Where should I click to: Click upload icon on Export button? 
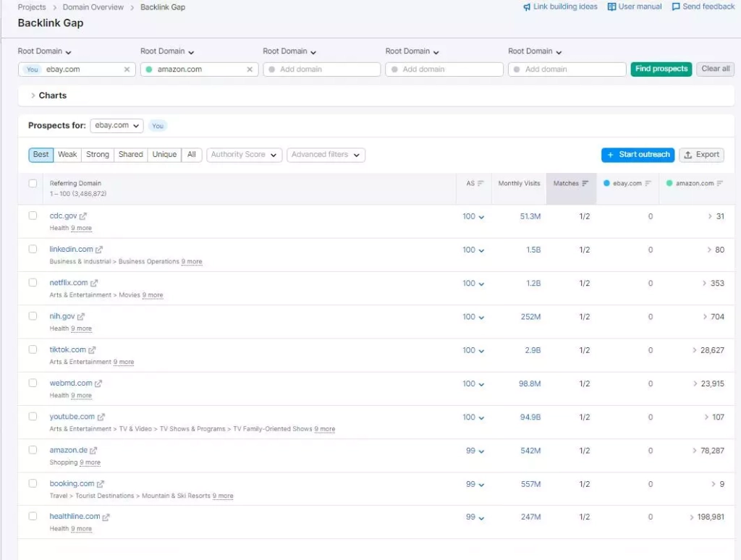pyautogui.click(x=688, y=155)
